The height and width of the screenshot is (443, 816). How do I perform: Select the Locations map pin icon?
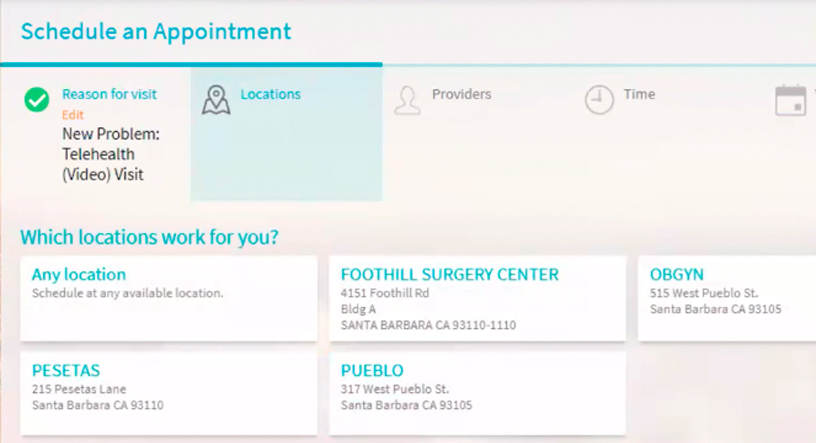(216, 100)
